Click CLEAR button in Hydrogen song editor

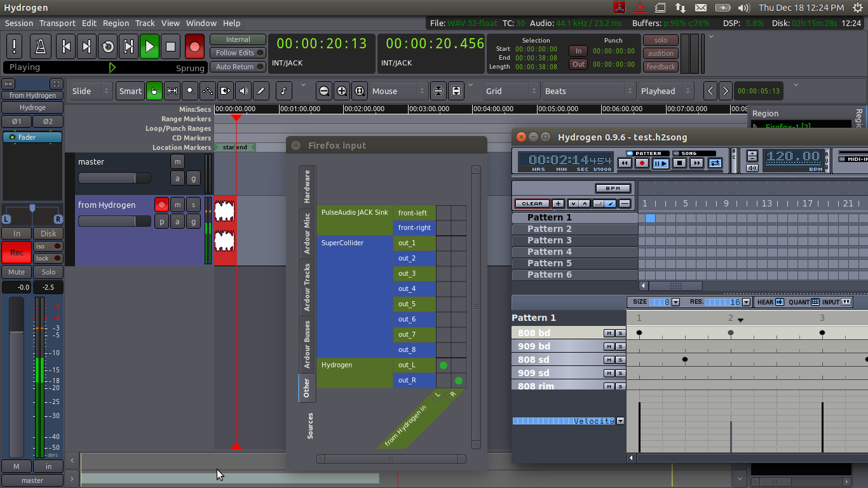point(532,203)
